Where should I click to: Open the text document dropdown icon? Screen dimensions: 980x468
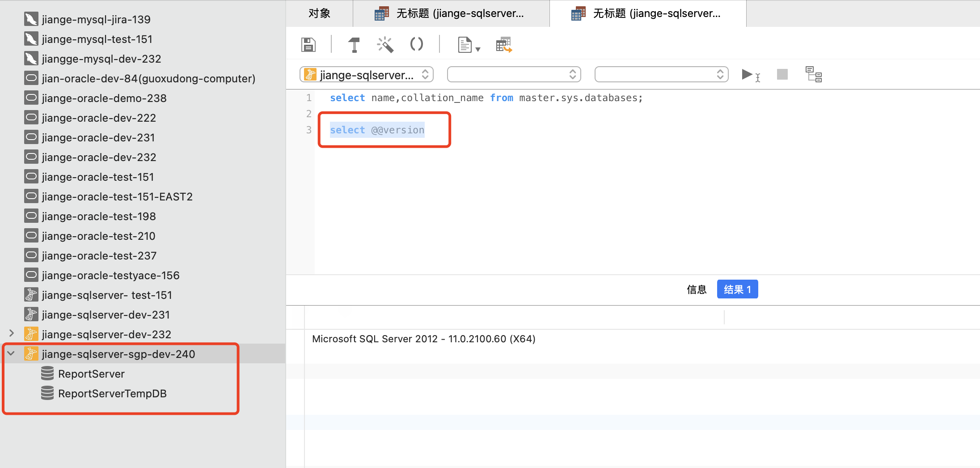(x=469, y=45)
